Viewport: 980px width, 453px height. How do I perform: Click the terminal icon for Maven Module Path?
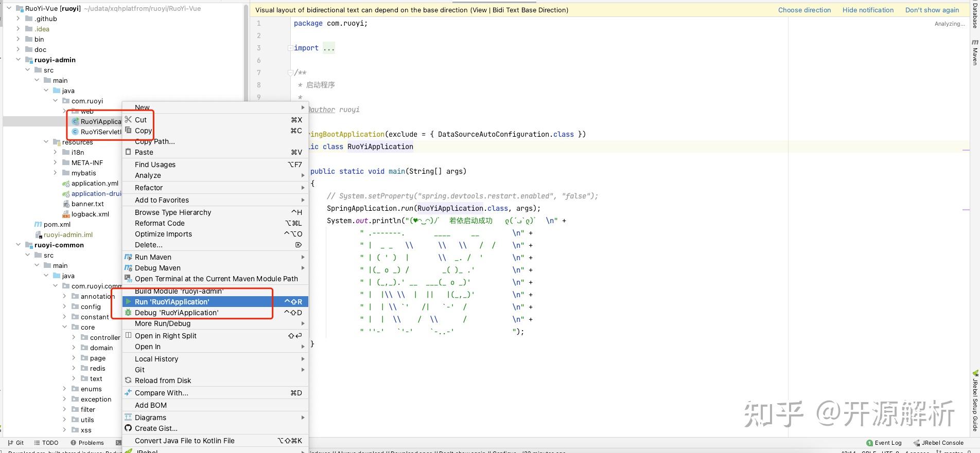[x=128, y=278]
